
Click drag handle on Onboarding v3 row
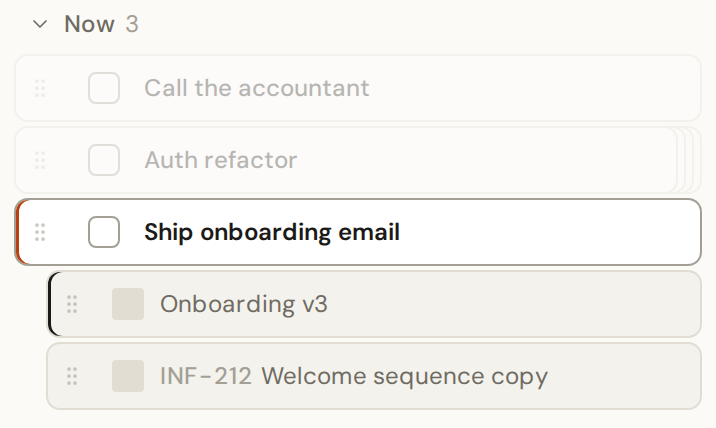pos(72,304)
